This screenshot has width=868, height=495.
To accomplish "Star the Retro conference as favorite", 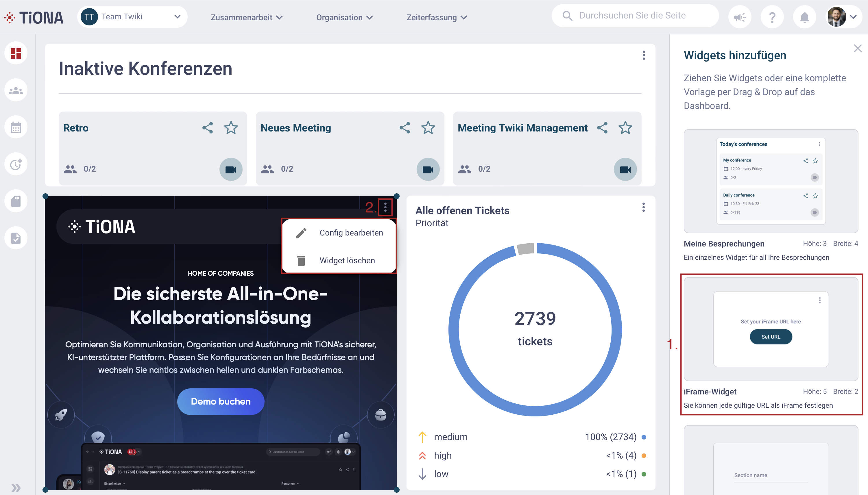I will click(x=231, y=128).
